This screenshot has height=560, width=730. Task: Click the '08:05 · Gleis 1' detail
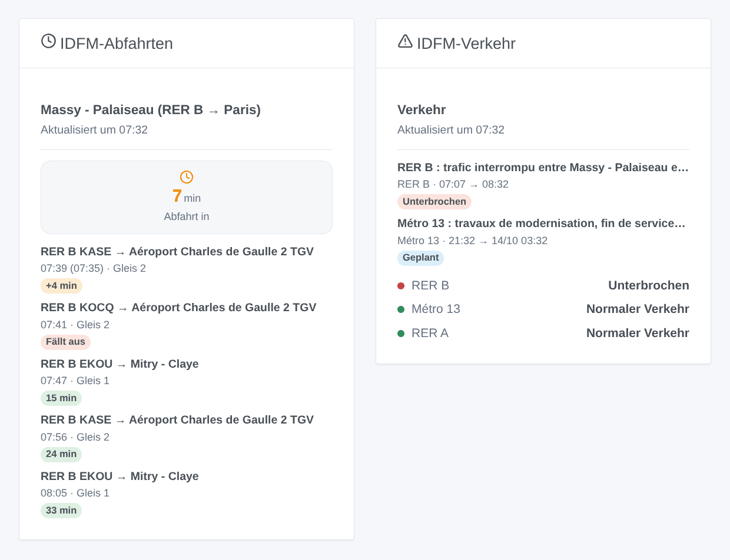75,493
